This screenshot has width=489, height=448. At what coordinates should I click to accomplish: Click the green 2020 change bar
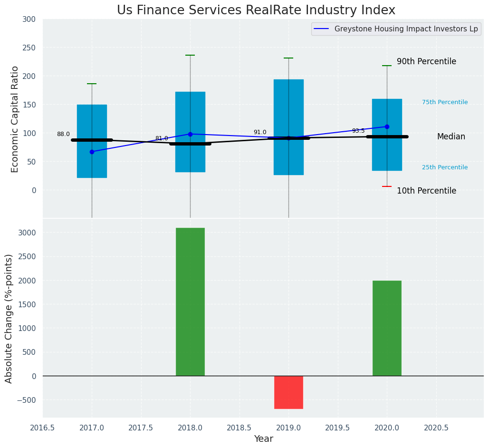pyautogui.click(x=387, y=328)
